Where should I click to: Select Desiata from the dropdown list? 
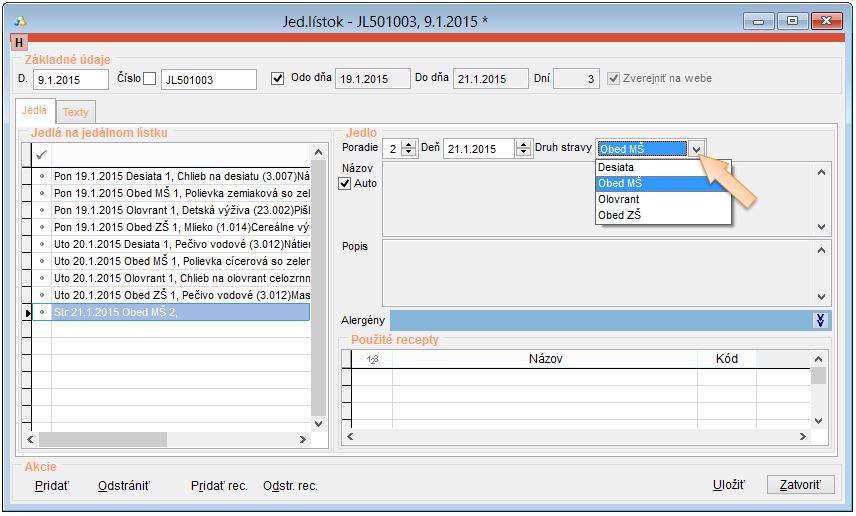[616, 168]
